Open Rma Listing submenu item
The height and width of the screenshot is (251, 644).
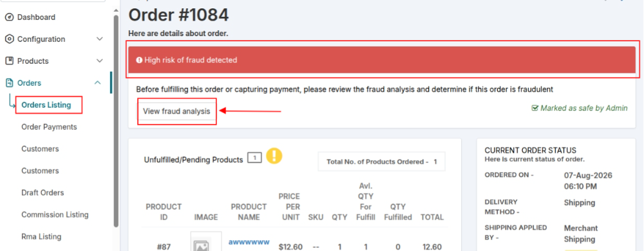tap(41, 237)
